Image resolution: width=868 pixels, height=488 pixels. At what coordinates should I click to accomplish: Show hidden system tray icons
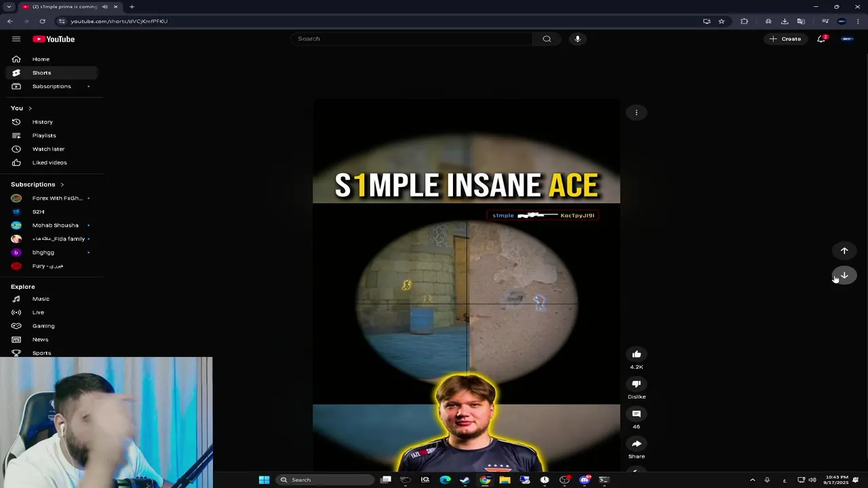coord(752,480)
